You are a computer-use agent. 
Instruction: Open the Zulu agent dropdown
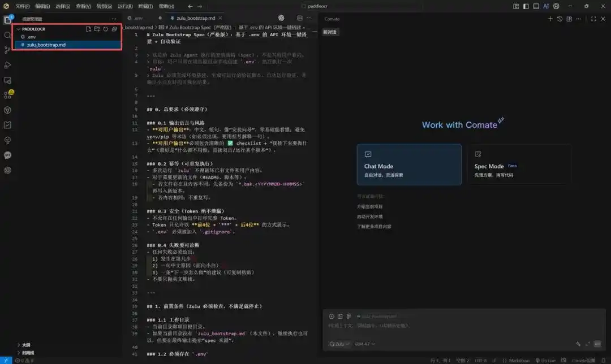pyautogui.click(x=339, y=344)
